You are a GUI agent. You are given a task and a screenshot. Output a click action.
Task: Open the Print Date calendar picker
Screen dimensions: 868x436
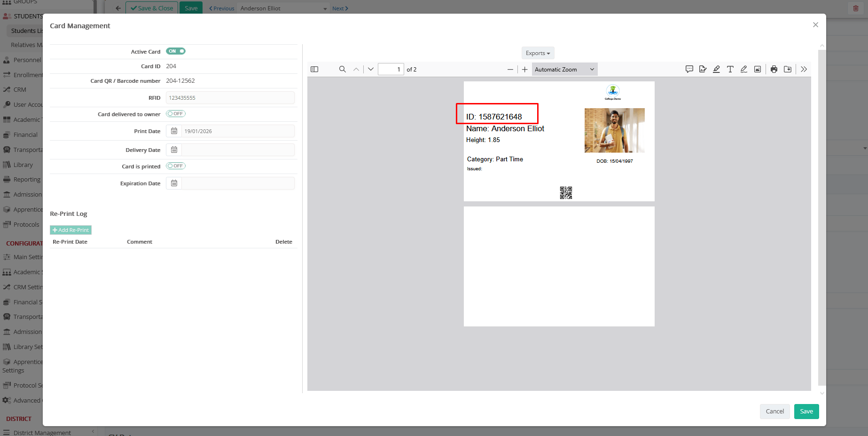(x=174, y=131)
